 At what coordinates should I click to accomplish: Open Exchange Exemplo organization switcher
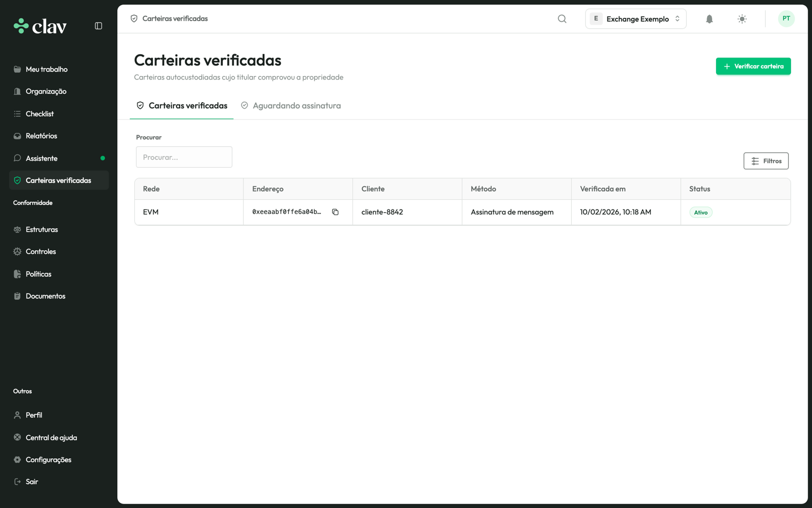coord(636,19)
